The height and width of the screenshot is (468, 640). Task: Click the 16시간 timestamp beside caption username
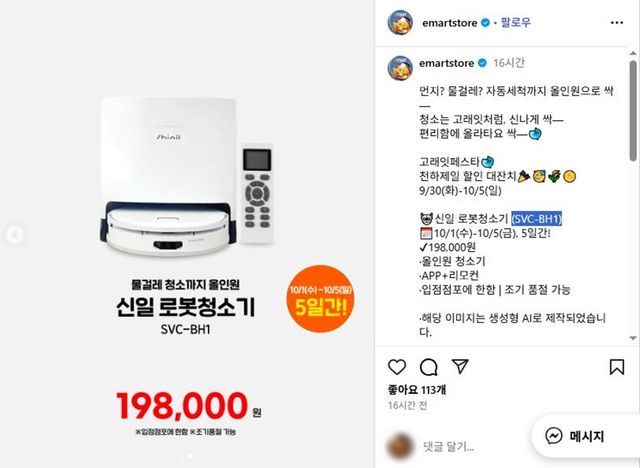tap(509, 63)
